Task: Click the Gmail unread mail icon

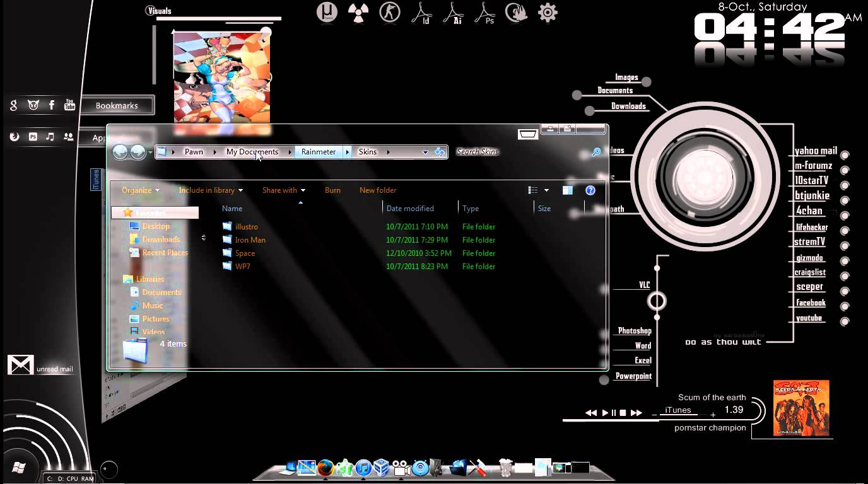Action: point(20,365)
